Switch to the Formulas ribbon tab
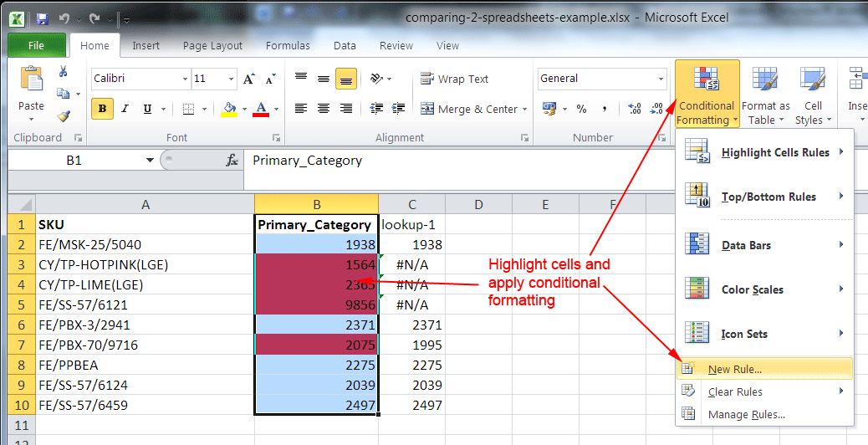The width and height of the screenshot is (868, 445). point(288,46)
